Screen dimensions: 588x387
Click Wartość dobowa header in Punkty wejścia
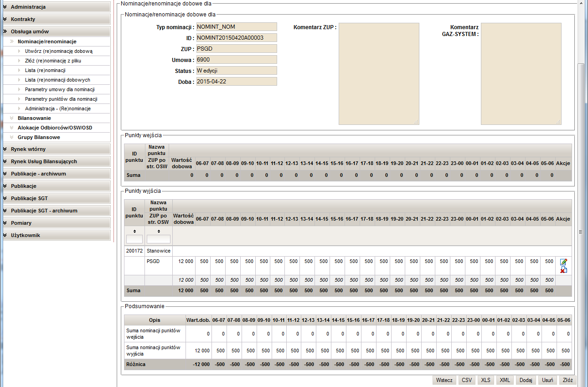181,163
